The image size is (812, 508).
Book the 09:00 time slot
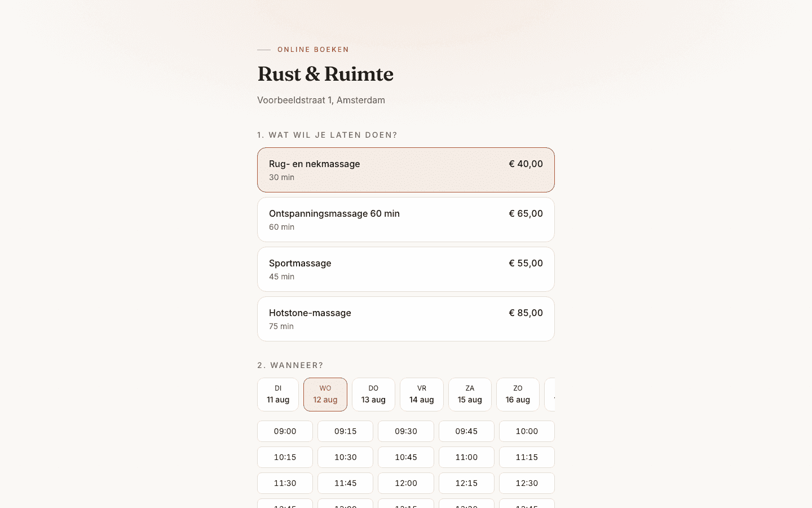point(285,431)
